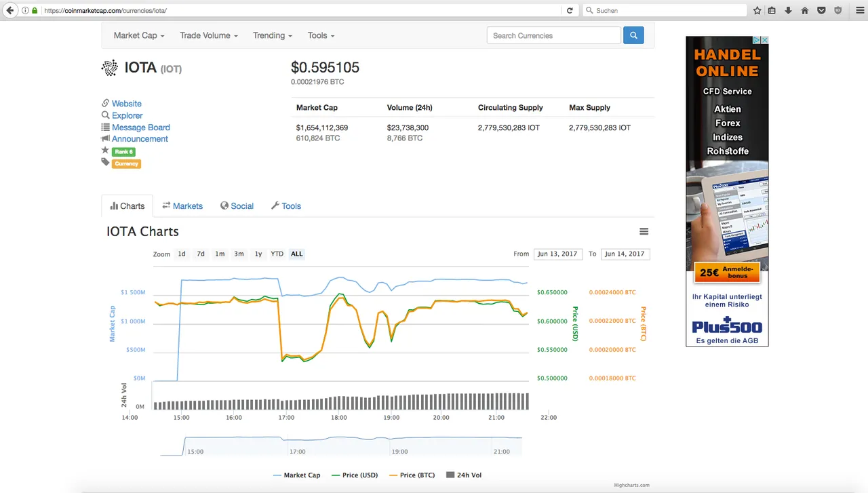Go to the browser home icon
This screenshot has height=493, width=868.
805,10
